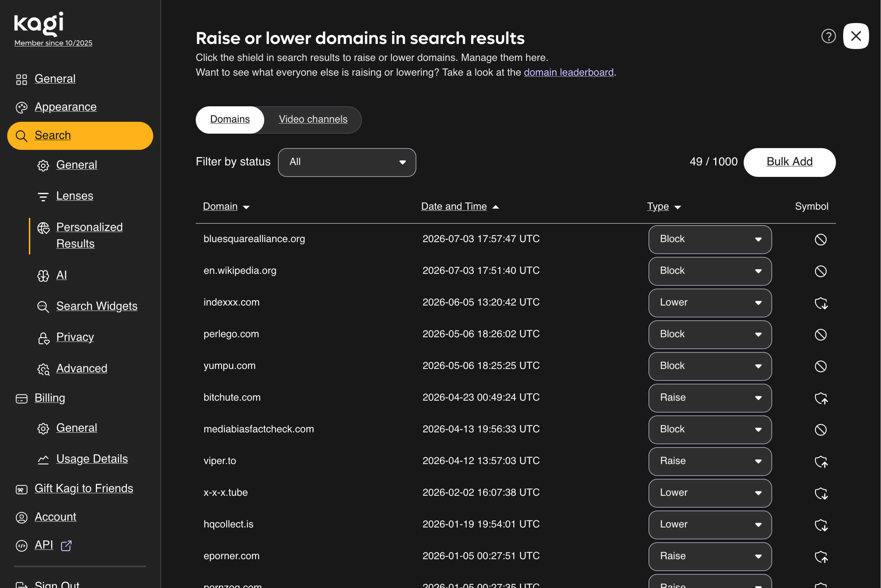This screenshot has width=881, height=588.
Task: Click the magnifier icon in the Search item
Action: 21,136
